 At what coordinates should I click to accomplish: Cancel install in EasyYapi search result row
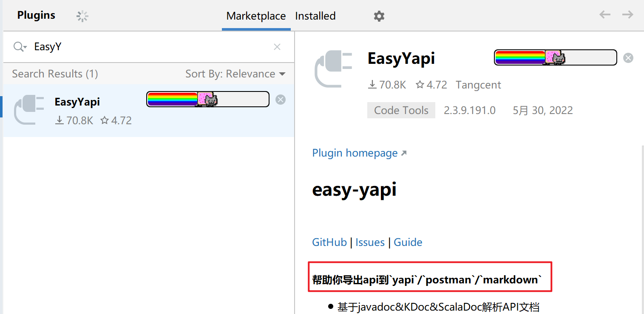coord(281,100)
